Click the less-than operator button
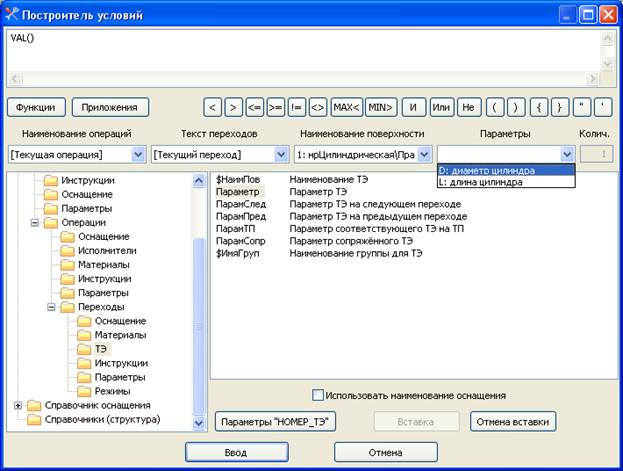 point(213,107)
